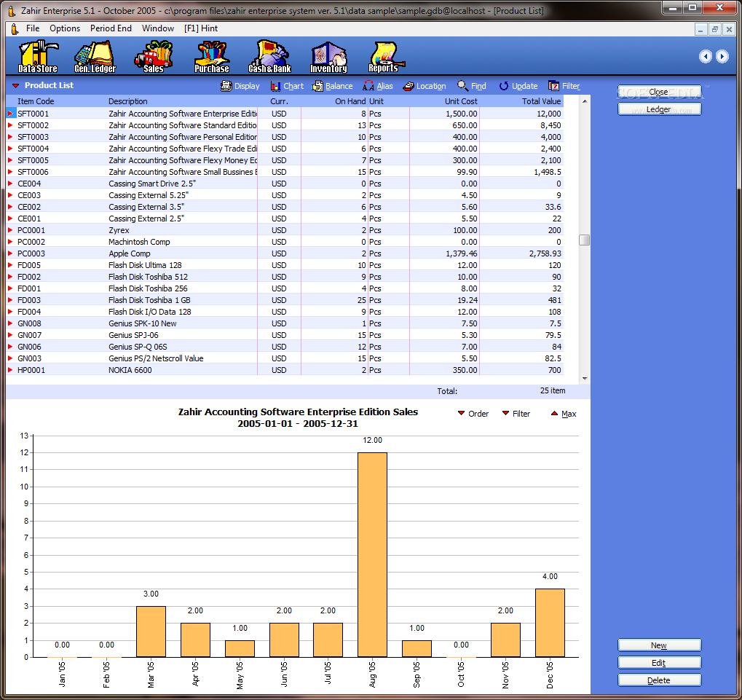
Task: Expand the Product List dropdown triangle
Action: click(x=15, y=86)
